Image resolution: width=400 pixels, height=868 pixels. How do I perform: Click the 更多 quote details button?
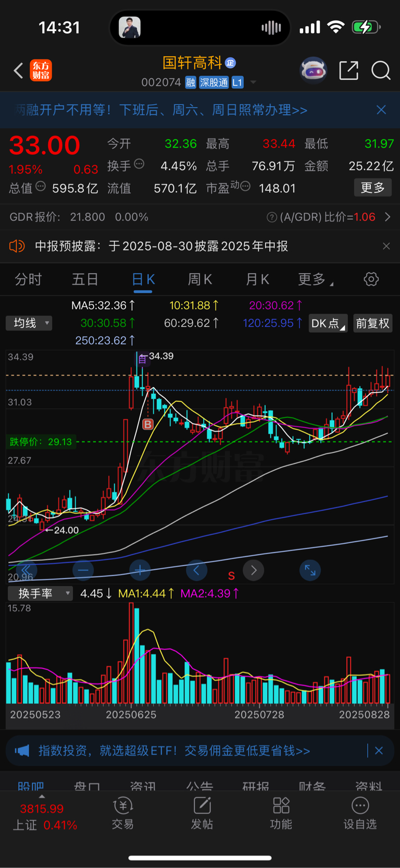[373, 188]
